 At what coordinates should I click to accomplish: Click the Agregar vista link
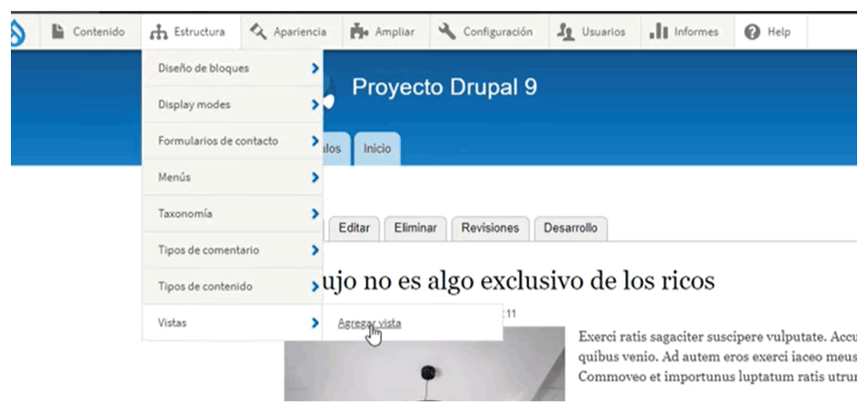click(369, 324)
